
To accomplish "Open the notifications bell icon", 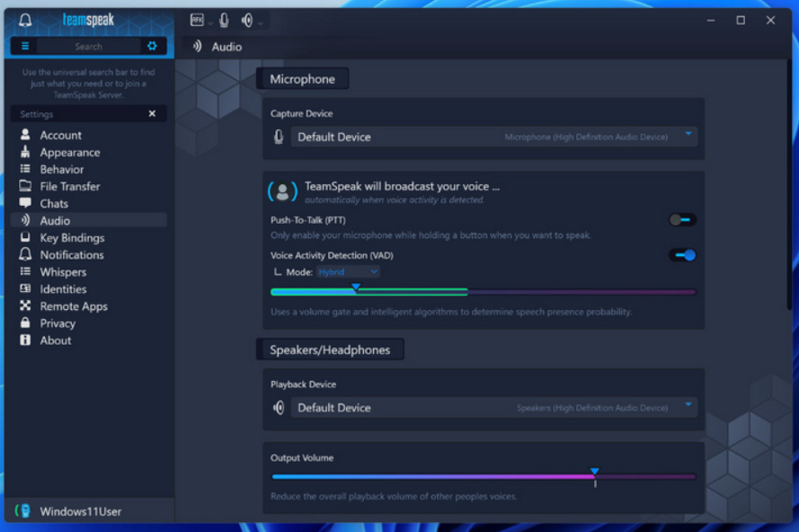I will coord(25,21).
